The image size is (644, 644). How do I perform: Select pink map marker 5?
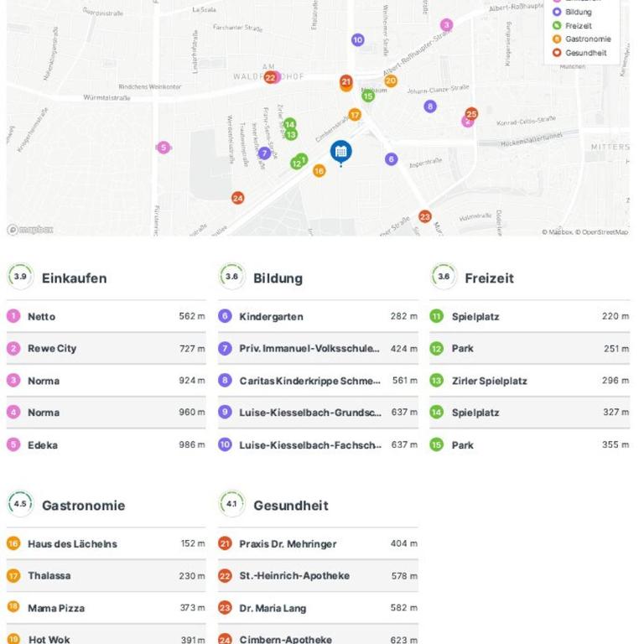[x=164, y=148]
